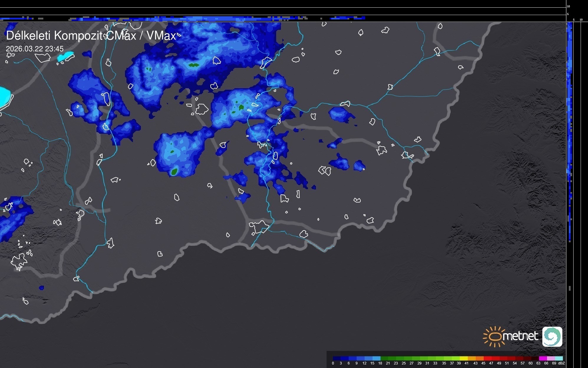Click the horizontal VMax side-view strip on top
588x368 pixels.
click(x=206, y=19)
